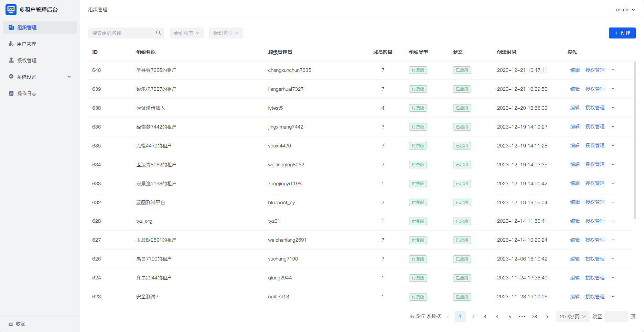Screen dimensions: 644x332
Task: Click the 系统设置 gear icon
Action: pyautogui.click(x=11, y=77)
